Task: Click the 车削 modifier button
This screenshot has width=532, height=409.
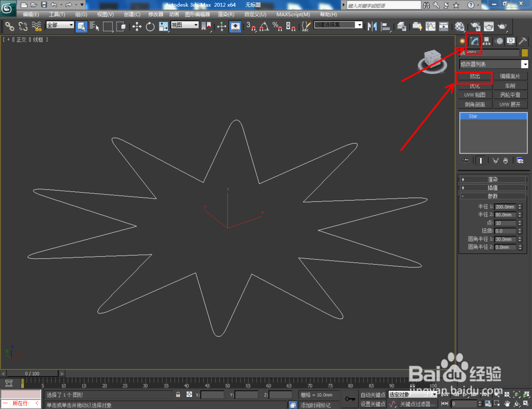Action: [x=510, y=86]
